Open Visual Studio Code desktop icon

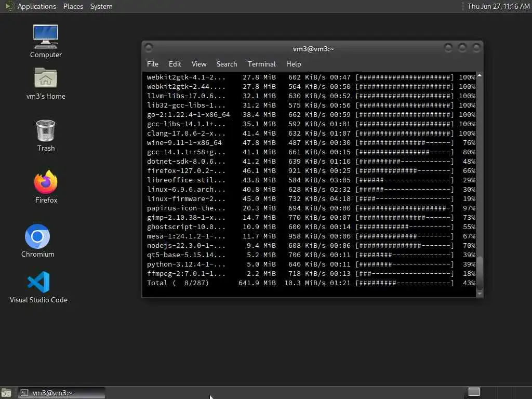pos(38,287)
